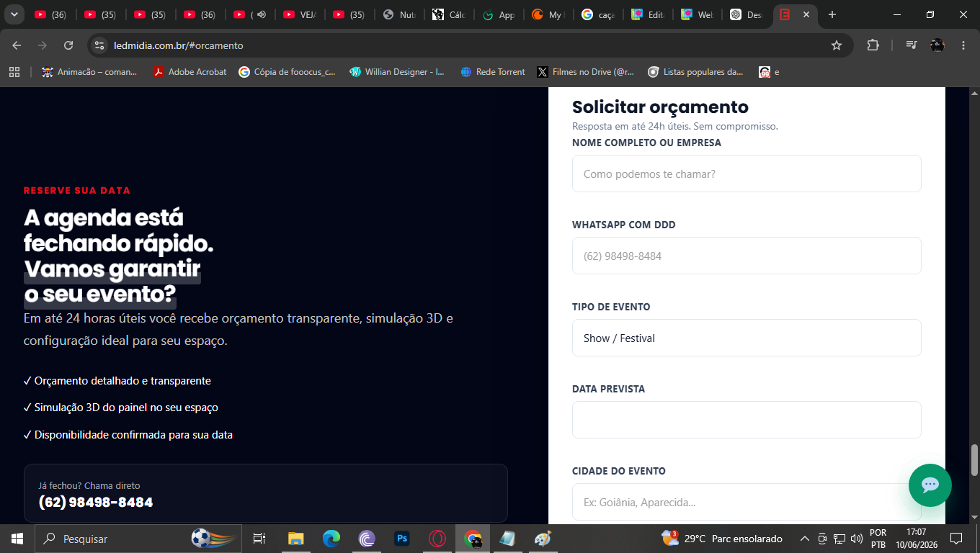This screenshot has width=980, height=553.
Task: Click the Windows taskbar Pesquisar search box
Action: 139,539
